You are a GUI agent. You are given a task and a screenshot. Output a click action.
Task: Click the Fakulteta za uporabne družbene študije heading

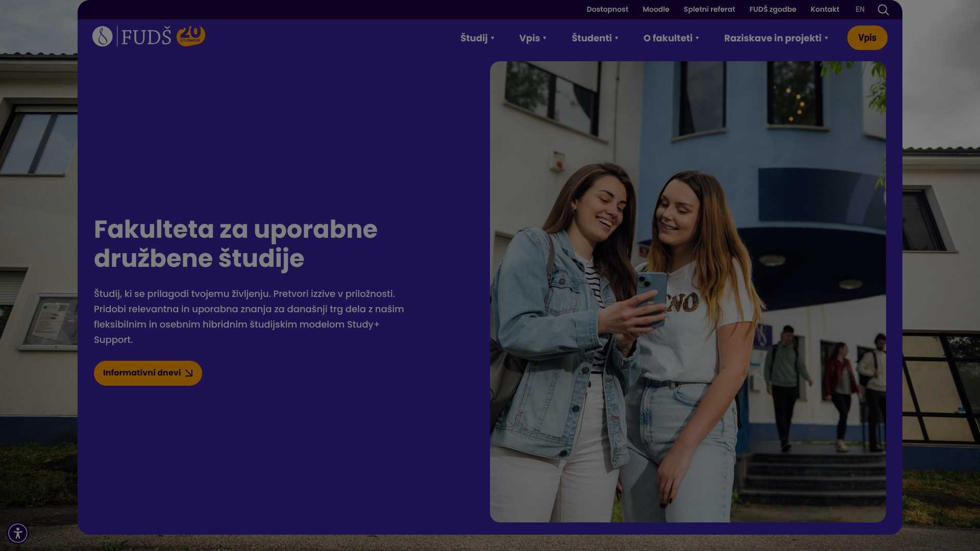235,244
